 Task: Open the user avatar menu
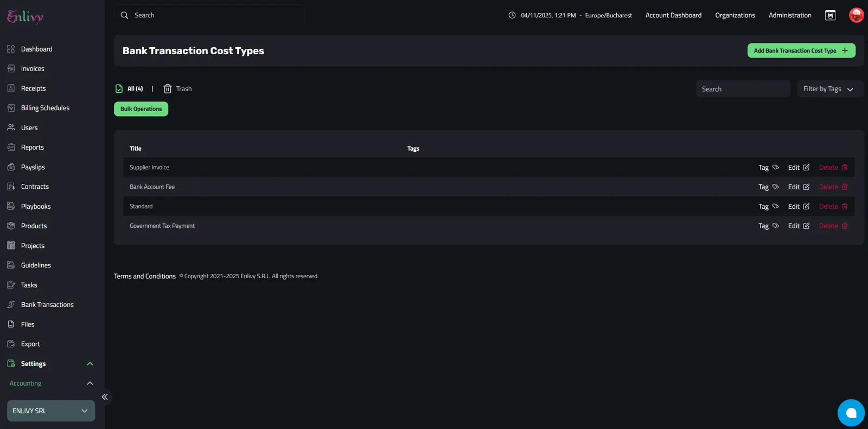pos(856,15)
